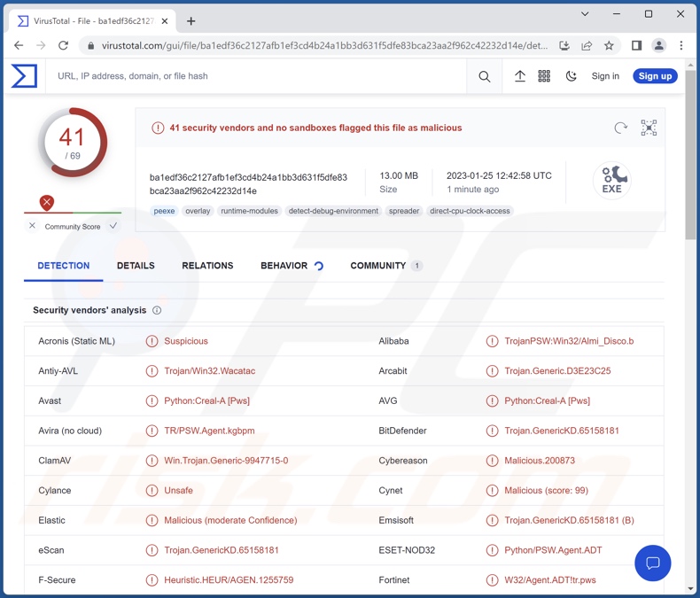
Task: Click the search magnifier icon
Action: coord(485,76)
